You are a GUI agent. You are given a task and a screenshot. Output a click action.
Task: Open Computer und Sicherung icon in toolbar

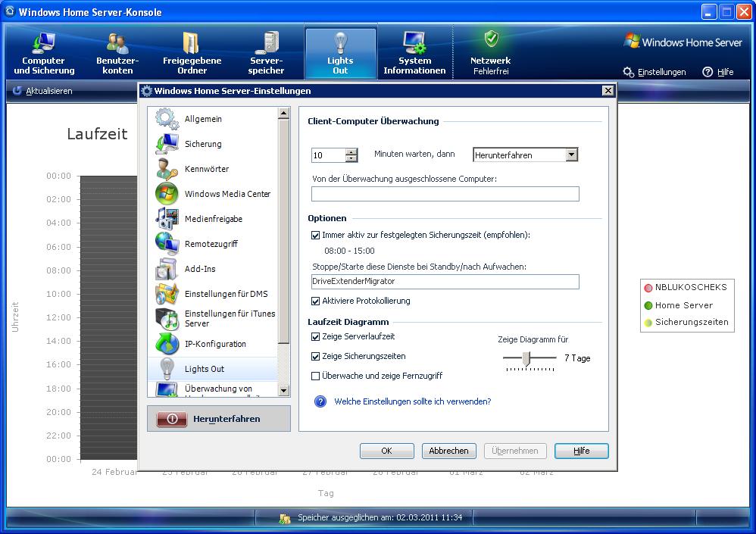(x=44, y=43)
